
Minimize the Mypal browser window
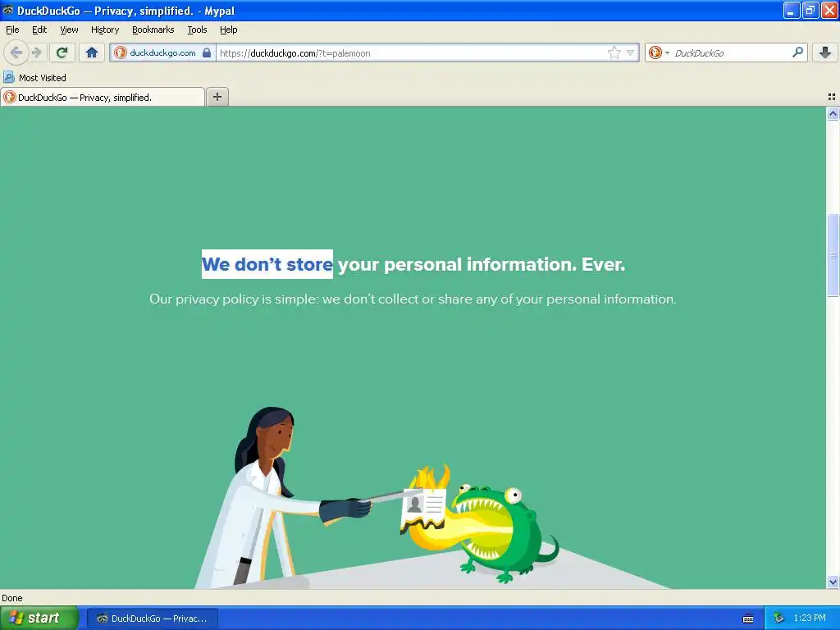pyautogui.click(x=792, y=10)
